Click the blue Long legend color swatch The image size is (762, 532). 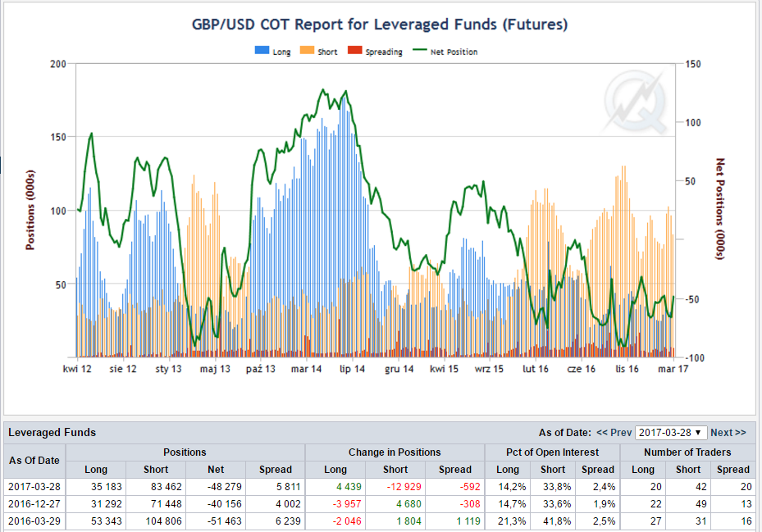pyautogui.click(x=262, y=51)
